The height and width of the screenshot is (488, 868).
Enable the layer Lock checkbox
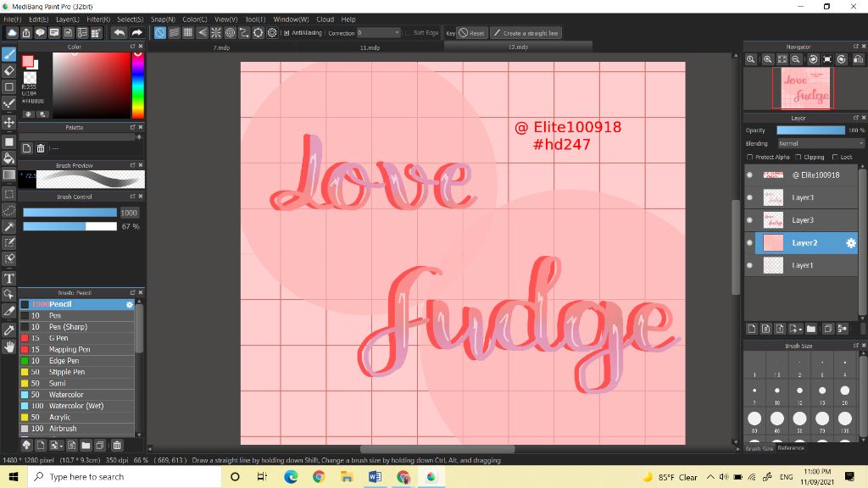click(835, 157)
